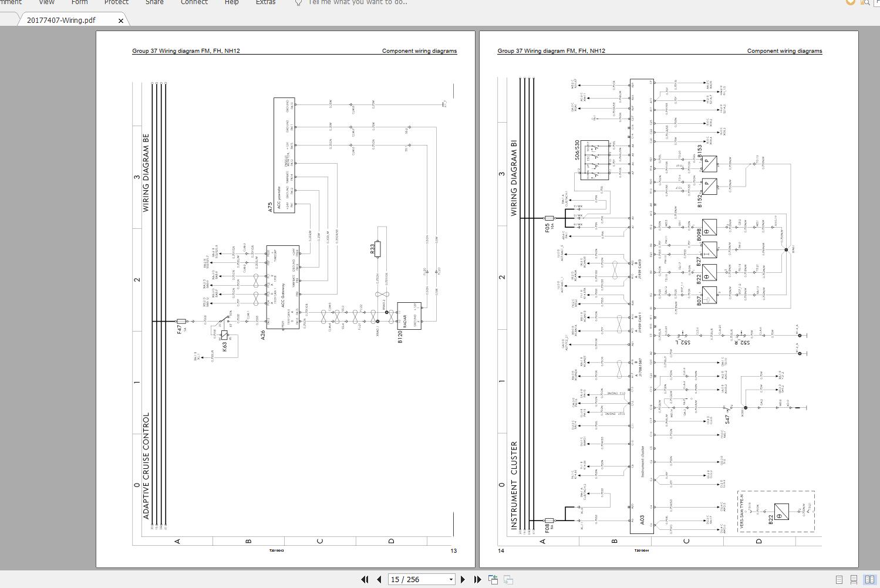Screen dimensions: 880x588
Task: Click the Tell Me lightbulb icon
Action: (x=298, y=2)
